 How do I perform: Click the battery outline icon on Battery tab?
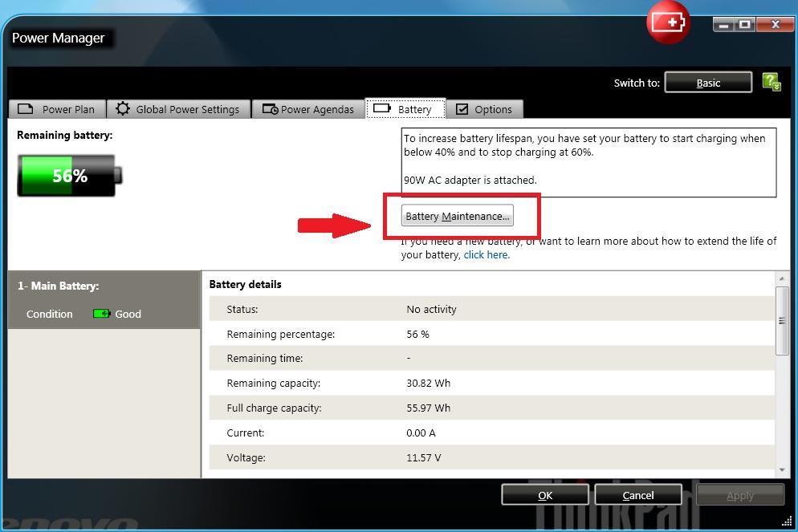point(381,108)
